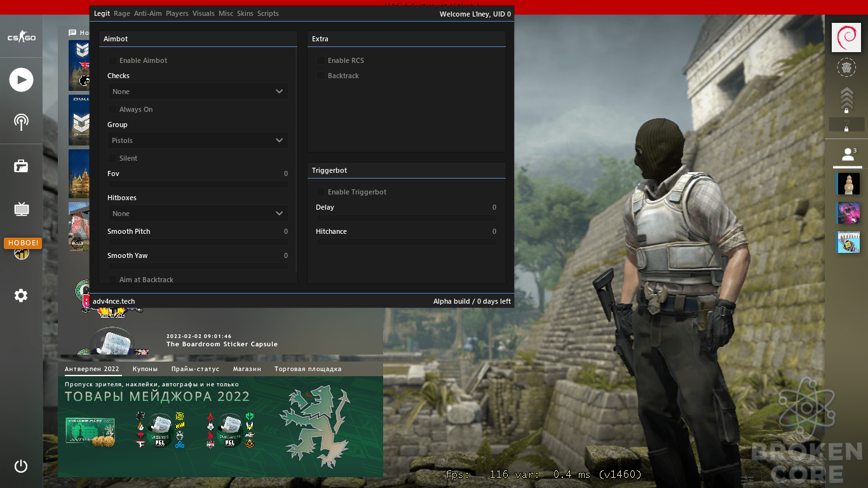Click the circular badge under profile avatar
This screenshot has width=868, height=488.
[x=846, y=67]
